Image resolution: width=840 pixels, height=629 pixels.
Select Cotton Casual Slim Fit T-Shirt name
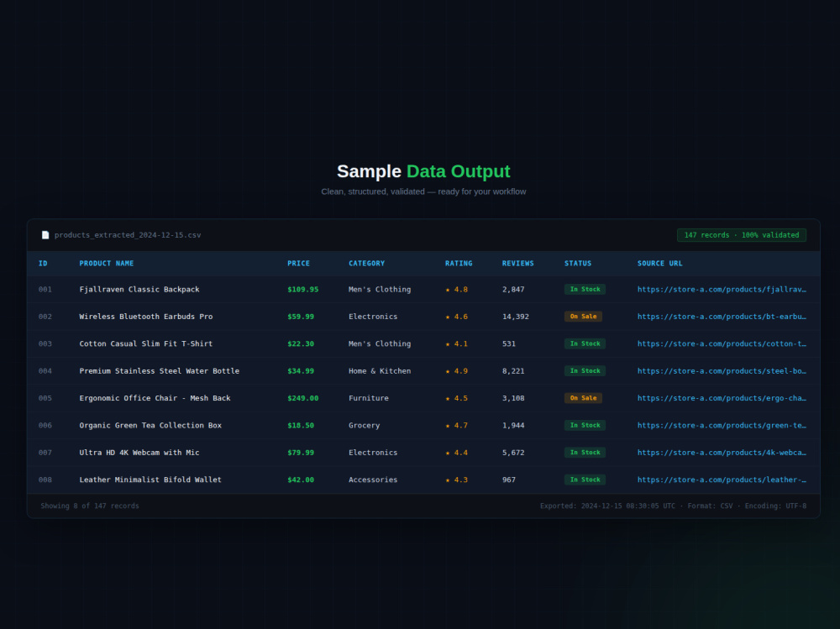pyautogui.click(x=145, y=344)
